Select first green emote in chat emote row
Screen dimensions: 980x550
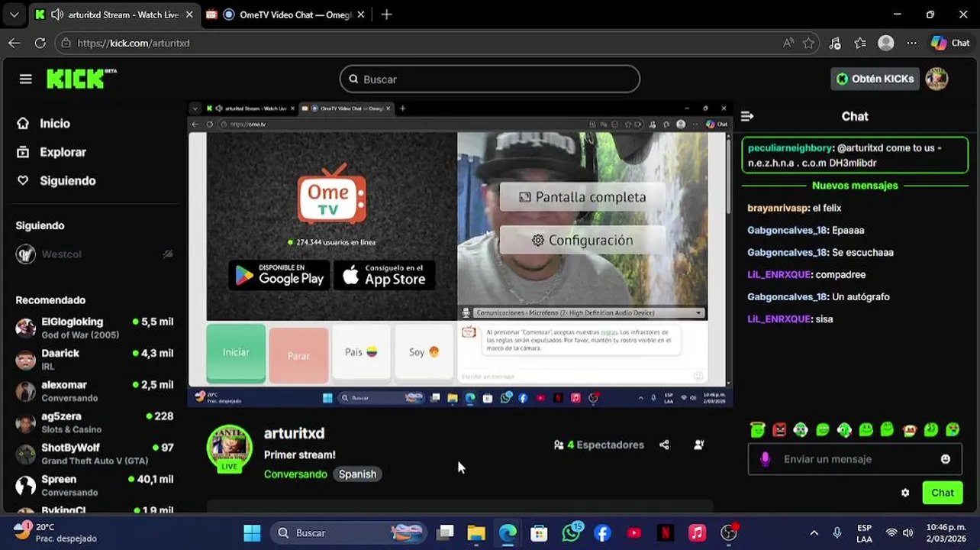tap(757, 430)
